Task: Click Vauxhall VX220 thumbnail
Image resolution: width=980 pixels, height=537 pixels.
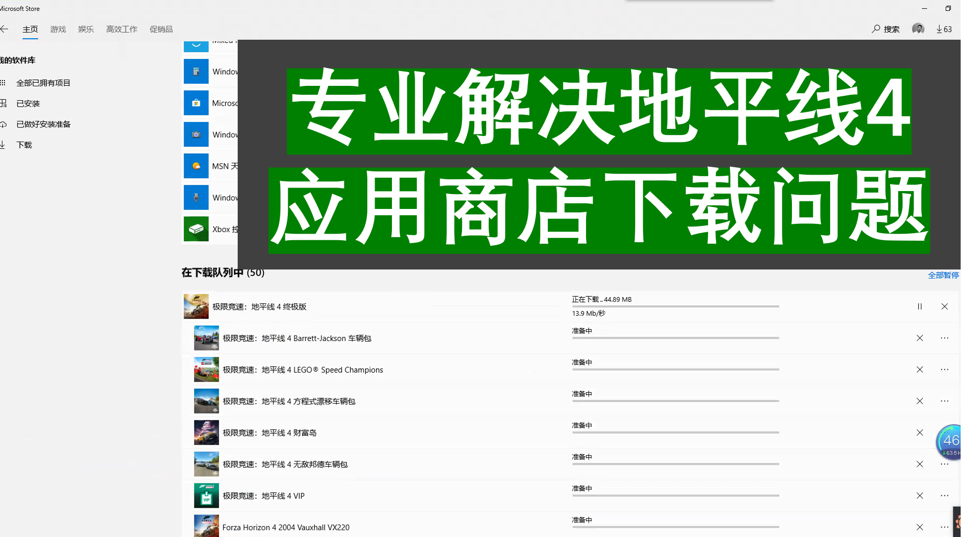Action: (x=206, y=526)
